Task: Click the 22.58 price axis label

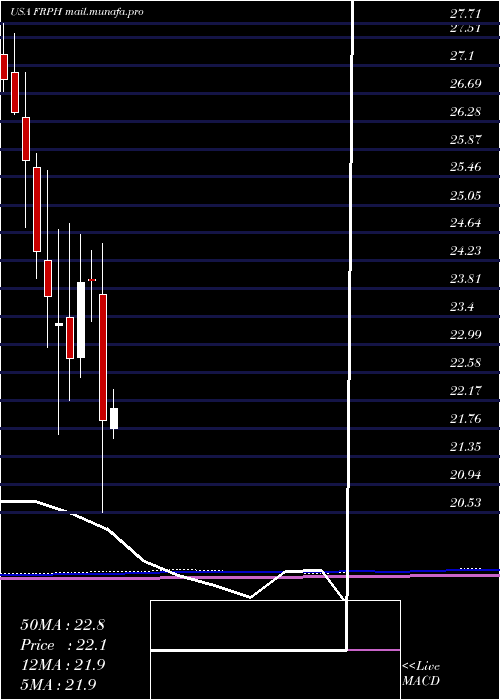Action: (x=465, y=363)
